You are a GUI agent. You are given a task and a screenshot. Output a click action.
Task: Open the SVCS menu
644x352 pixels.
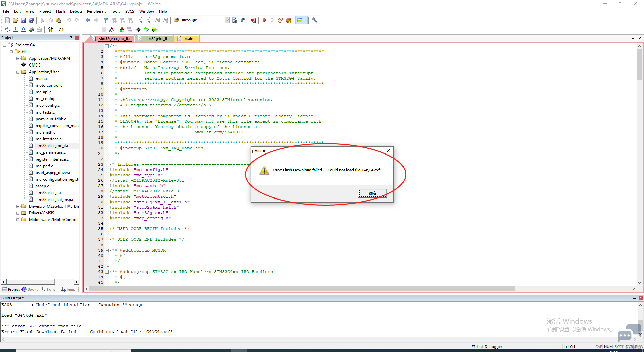[x=130, y=11]
